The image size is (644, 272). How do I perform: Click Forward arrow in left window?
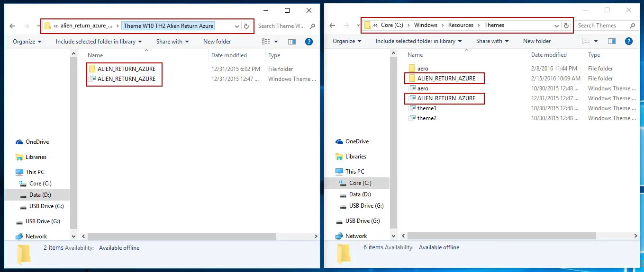tap(26, 26)
